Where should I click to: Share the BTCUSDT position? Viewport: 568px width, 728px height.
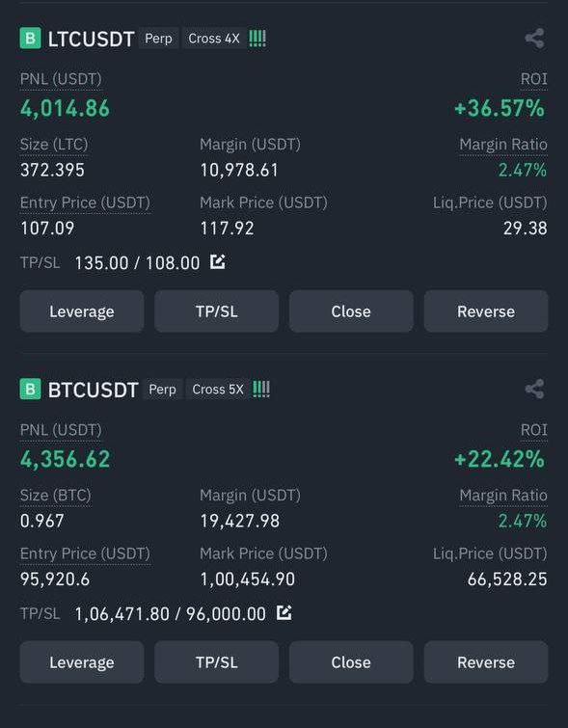pos(534,389)
